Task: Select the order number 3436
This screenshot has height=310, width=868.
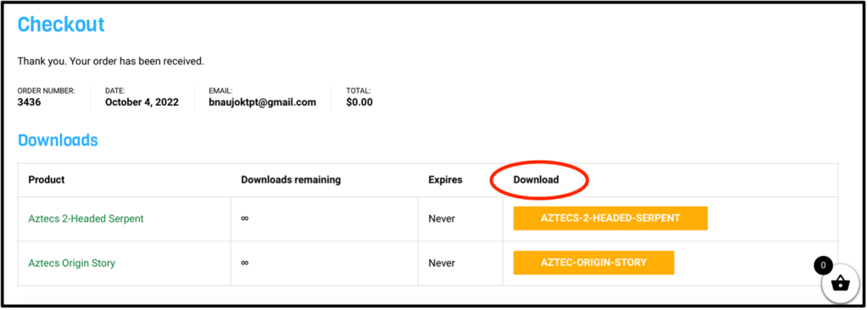Action: [x=28, y=102]
